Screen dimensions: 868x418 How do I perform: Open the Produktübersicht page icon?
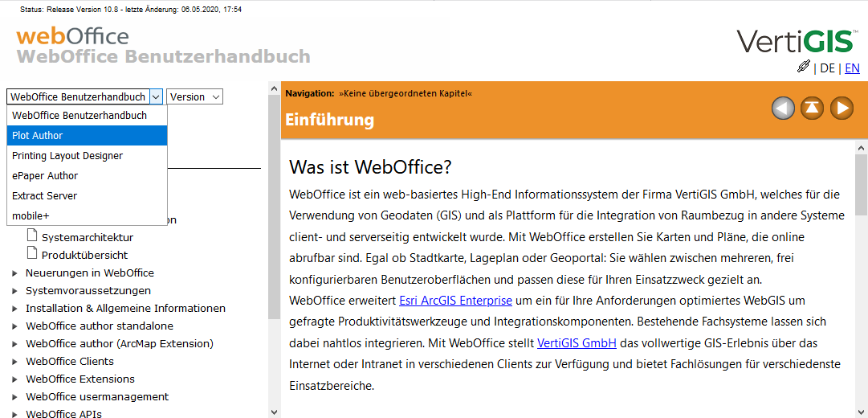coord(32,253)
